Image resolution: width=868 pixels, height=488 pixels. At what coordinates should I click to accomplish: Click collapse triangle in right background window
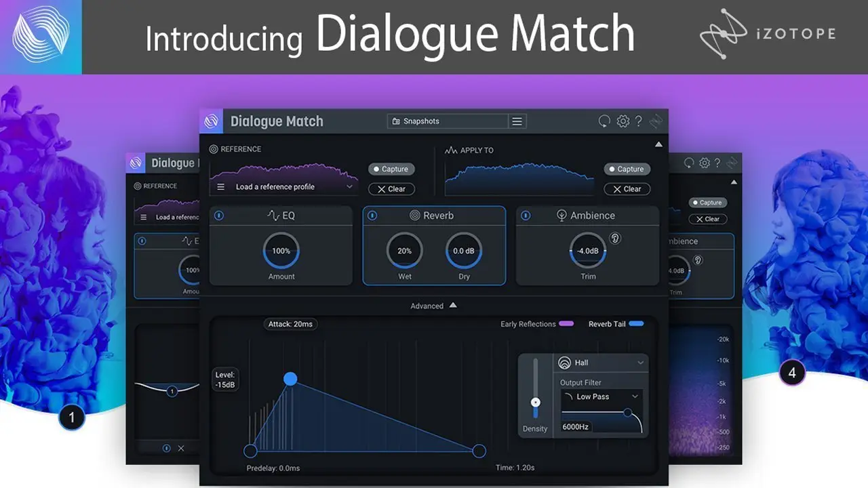[x=734, y=182]
